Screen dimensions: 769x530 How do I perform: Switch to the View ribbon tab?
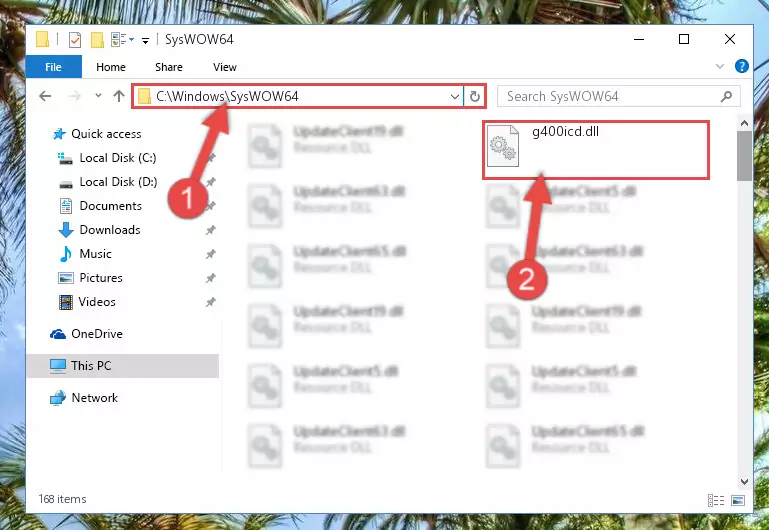[225, 67]
